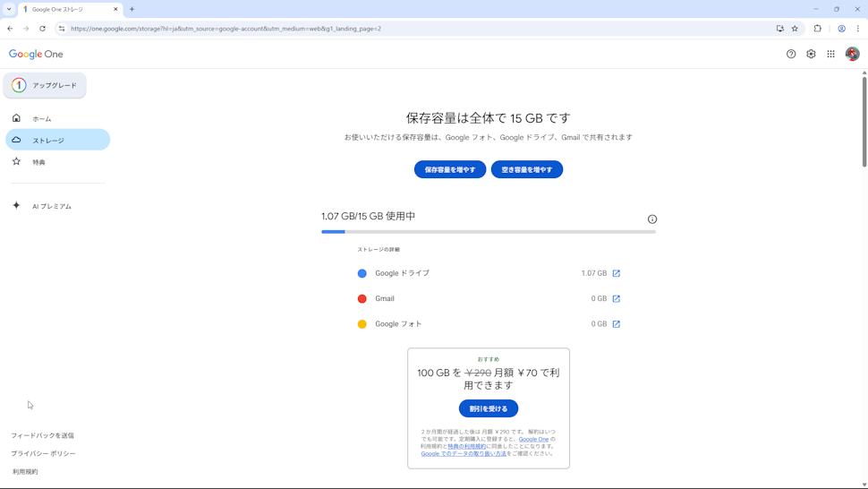Screen dimensions: 868x489
Task: Click the storage info circle icon
Action: 652,219
